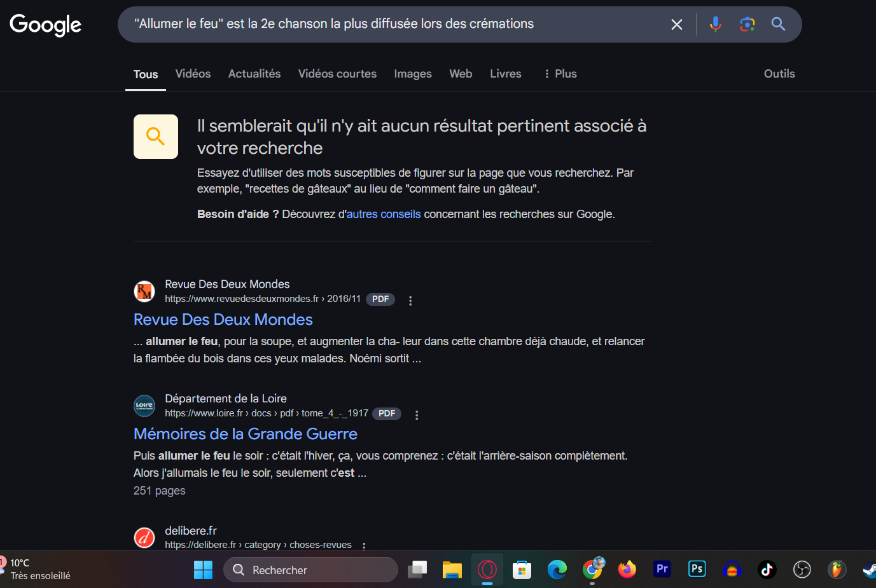876x588 pixels.
Task: Open Microsoft Store from taskbar
Action: 522,570
